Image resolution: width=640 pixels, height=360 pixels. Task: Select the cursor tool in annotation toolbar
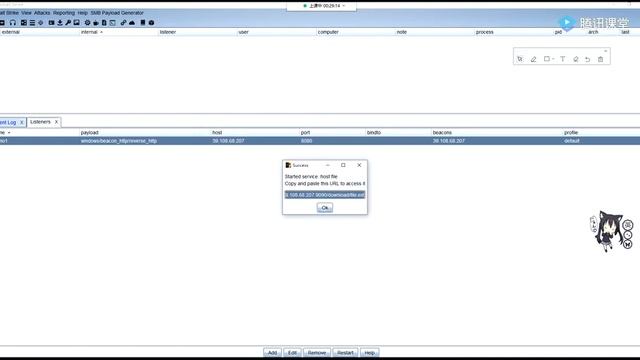520,59
